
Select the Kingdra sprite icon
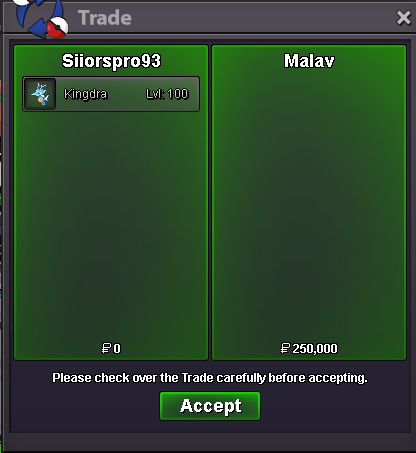[40, 94]
